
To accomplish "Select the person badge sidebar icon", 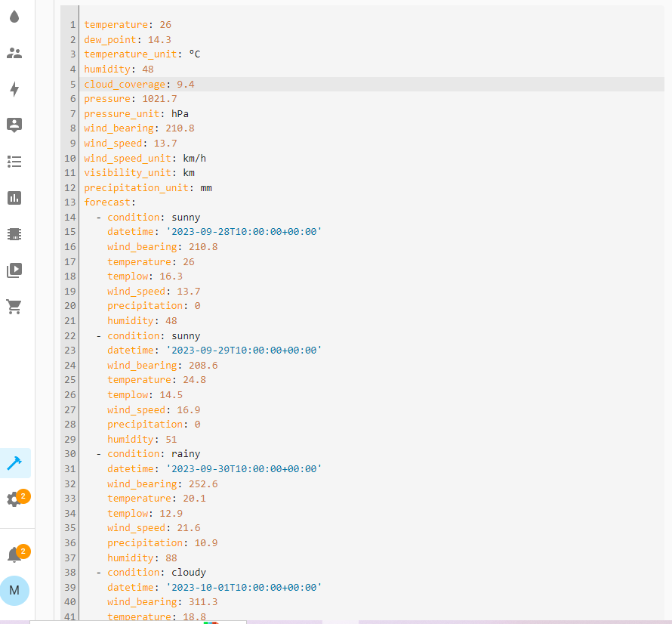I will pos(14,125).
